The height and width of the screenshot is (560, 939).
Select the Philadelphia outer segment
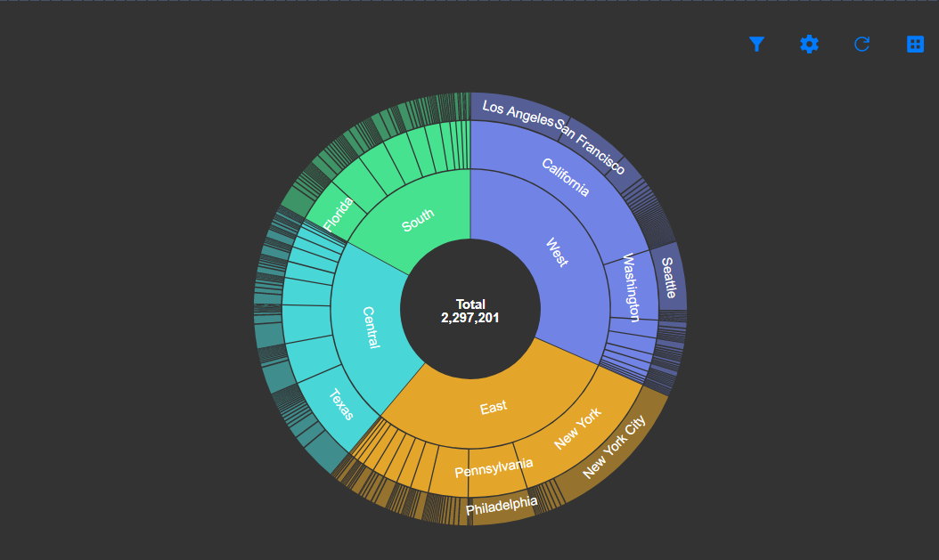(502, 507)
